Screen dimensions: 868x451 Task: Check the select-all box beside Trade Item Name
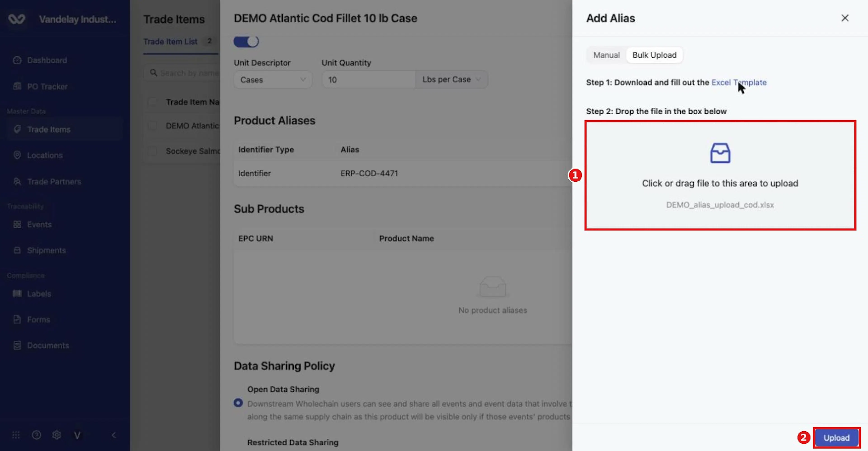tap(152, 102)
